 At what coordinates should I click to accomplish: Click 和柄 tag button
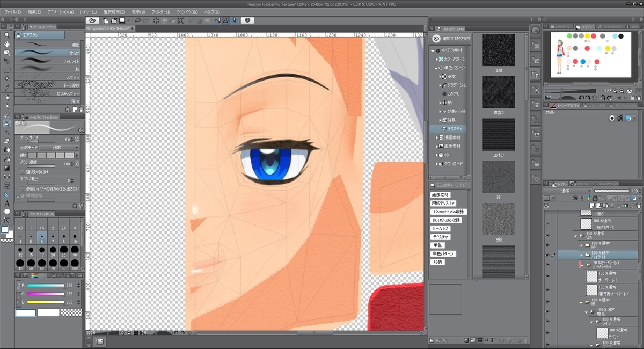point(437,261)
